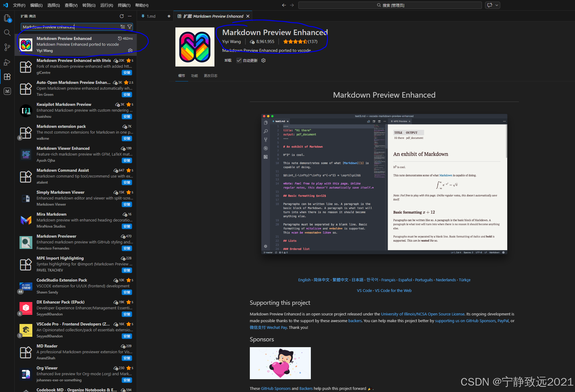Open Source Control view

(7, 47)
